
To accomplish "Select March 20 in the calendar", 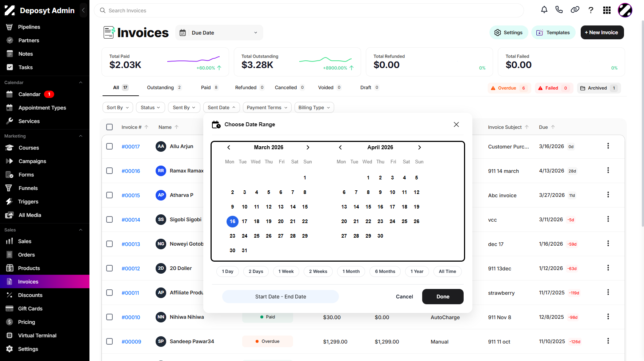I will point(281,221).
